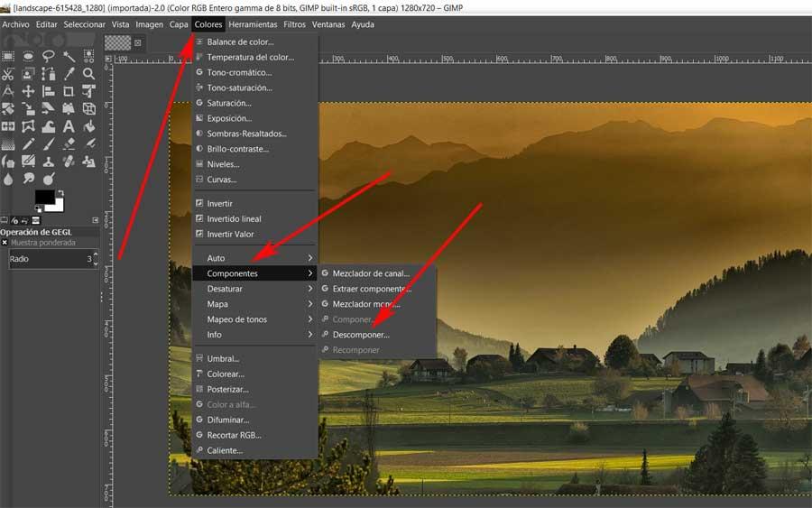Expand the Mapa submenu

coord(254,304)
